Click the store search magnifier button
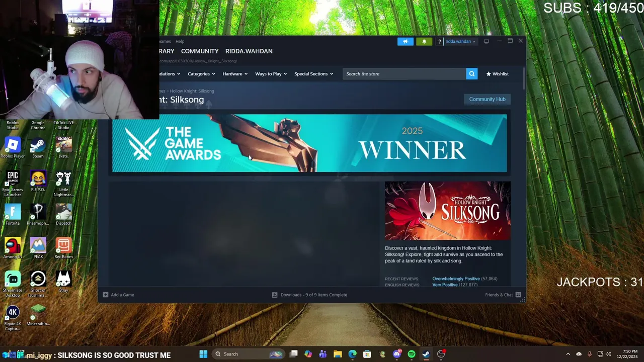The image size is (644, 362). coord(471,74)
